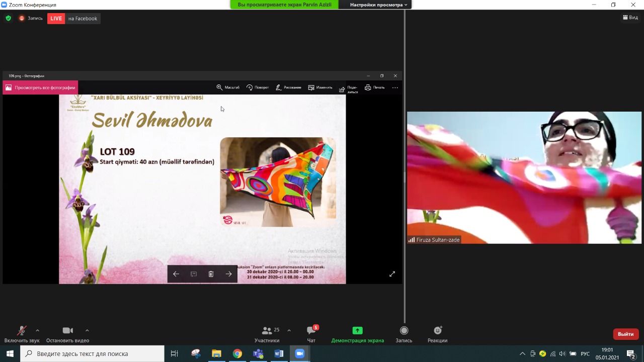644x362 pixels.
Task: Click the Zoom icon on the taskbar
Action: click(300, 353)
